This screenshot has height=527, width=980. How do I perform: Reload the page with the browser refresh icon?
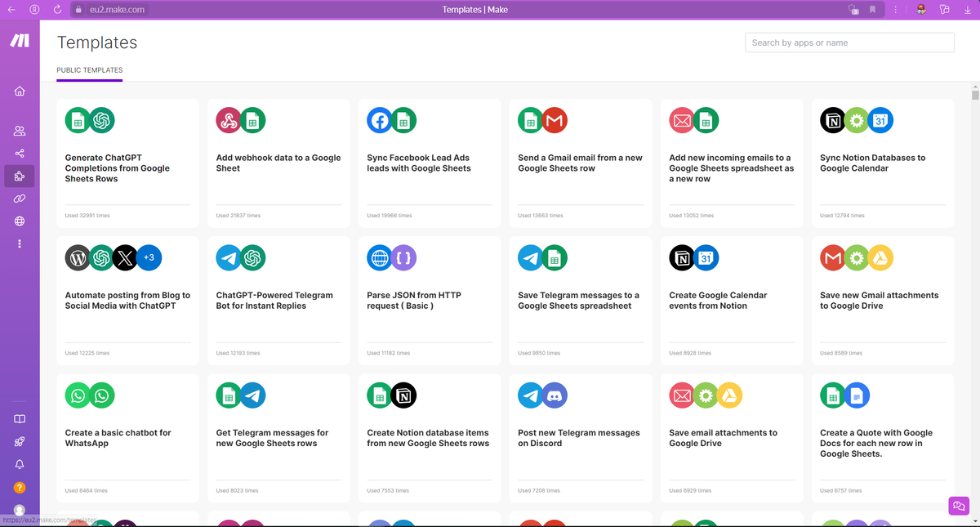pyautogui.click(x=57, y=10)
